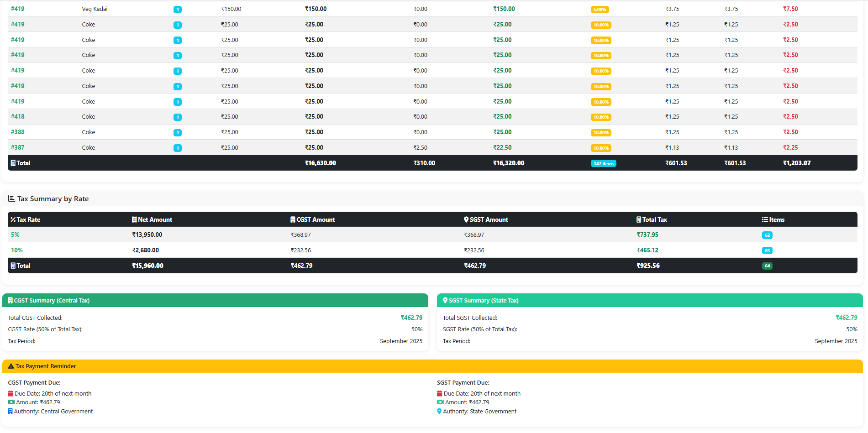This screenshot has width=868, height=433.
Task: Click the location pin icon on SGST Summary header
Action: tap(446, 300)
